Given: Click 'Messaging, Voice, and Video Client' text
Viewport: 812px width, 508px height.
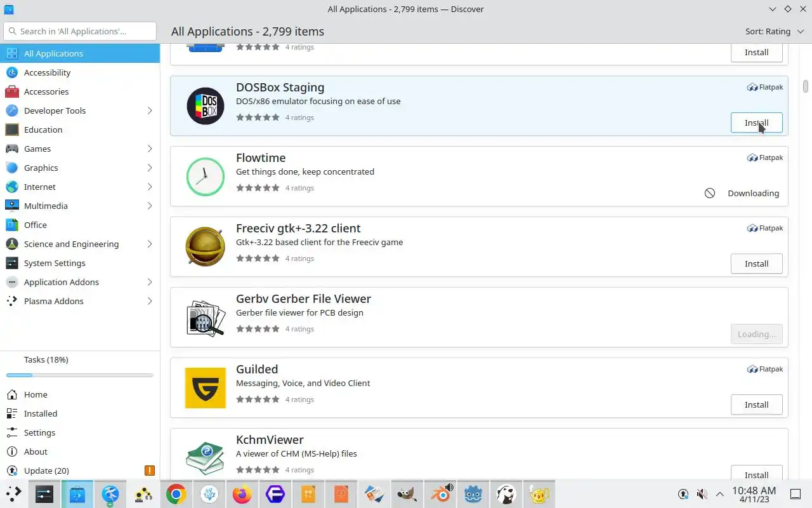Looking at the screenshot, I should (303, 383).
